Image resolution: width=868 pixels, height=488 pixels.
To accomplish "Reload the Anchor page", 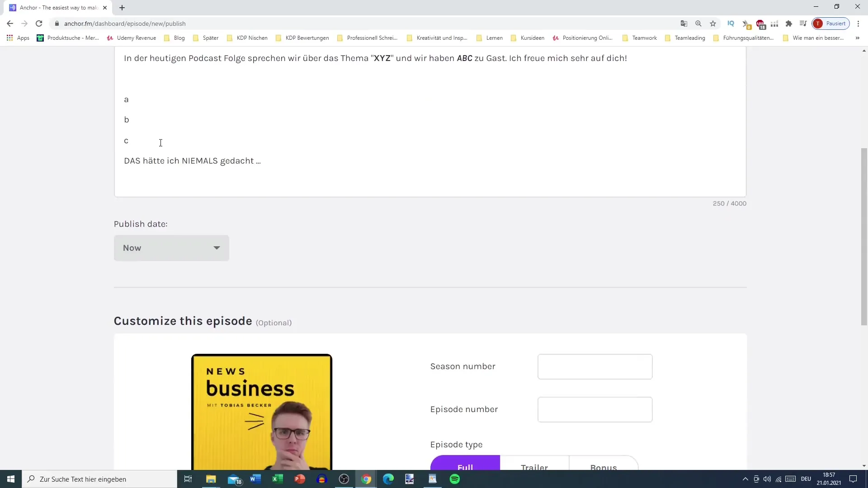I will pos(39,23).
